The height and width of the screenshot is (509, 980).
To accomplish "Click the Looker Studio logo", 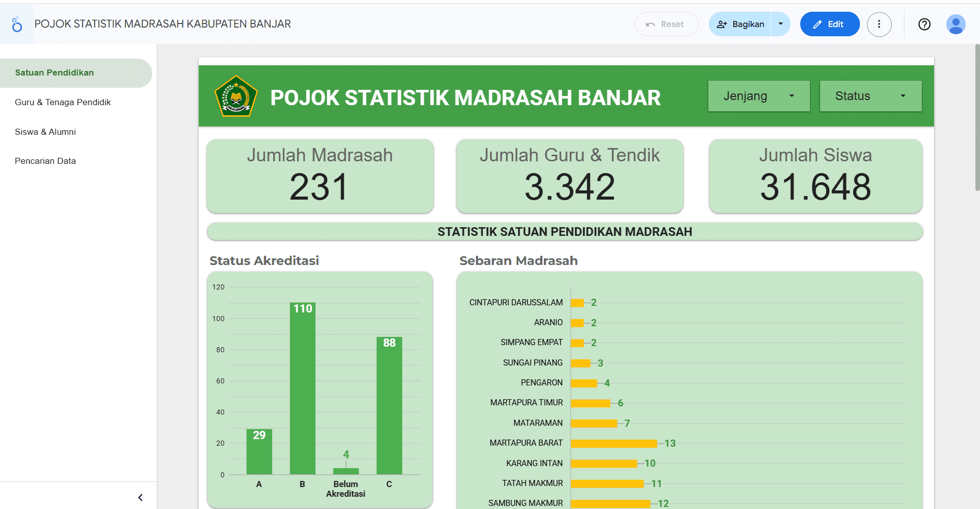I will pyautogui.click(x=17, y=24).
